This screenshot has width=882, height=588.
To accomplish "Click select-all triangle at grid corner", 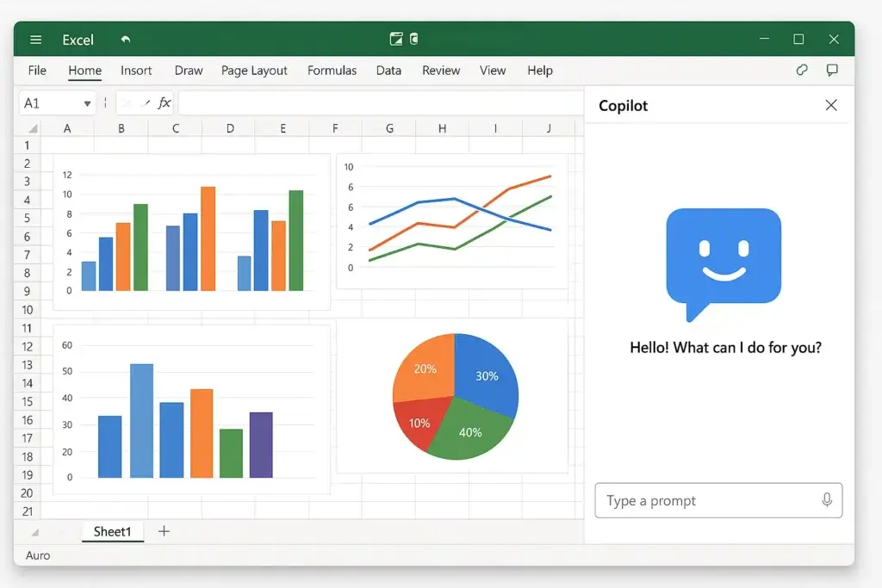I will 33,129.
